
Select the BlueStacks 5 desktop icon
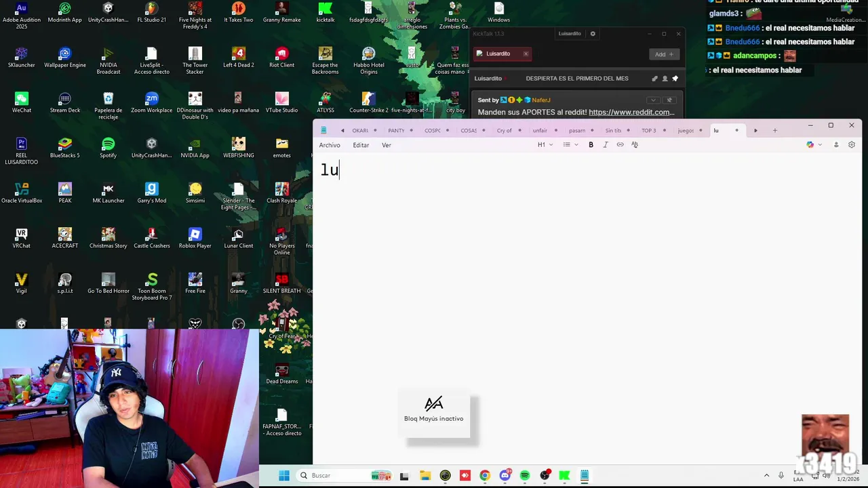[65, 148]
